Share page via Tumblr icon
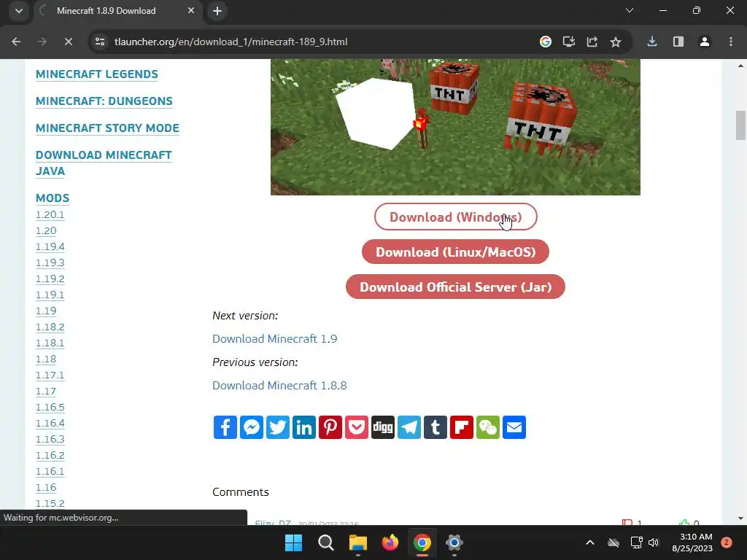 coord(436,427)
